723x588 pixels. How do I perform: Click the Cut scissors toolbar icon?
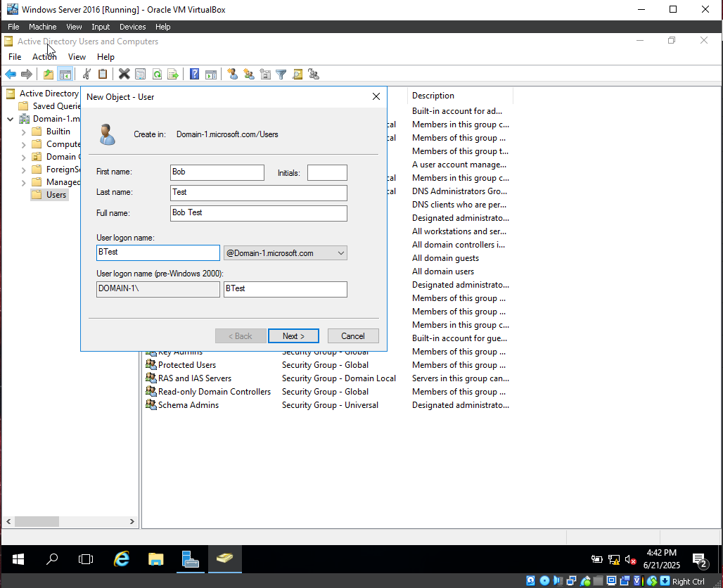click(87, 75)
